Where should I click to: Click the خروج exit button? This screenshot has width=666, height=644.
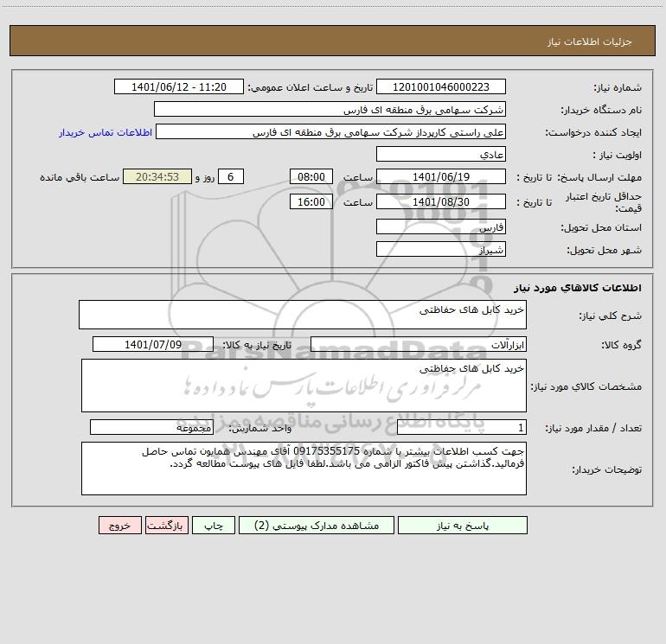coord(119,525)
